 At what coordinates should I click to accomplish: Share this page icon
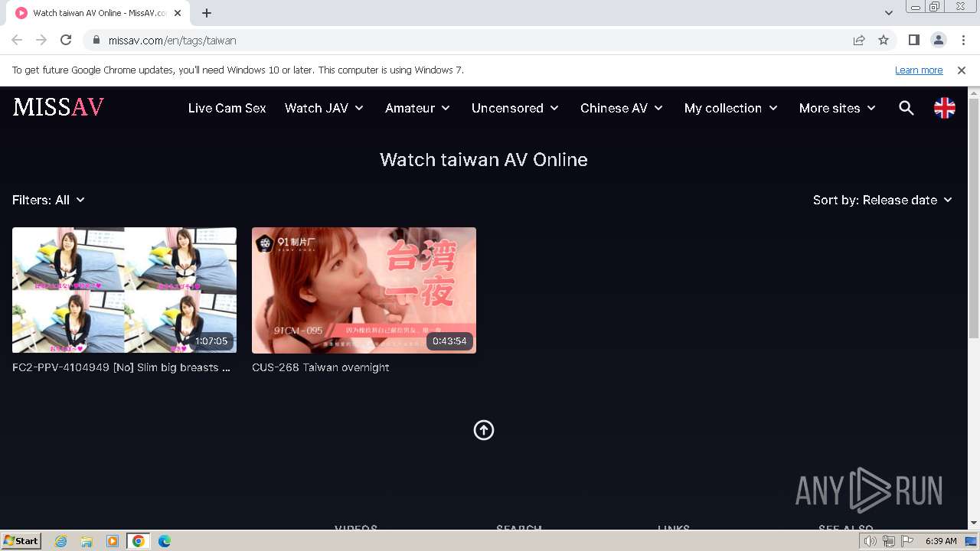[859, 40]
